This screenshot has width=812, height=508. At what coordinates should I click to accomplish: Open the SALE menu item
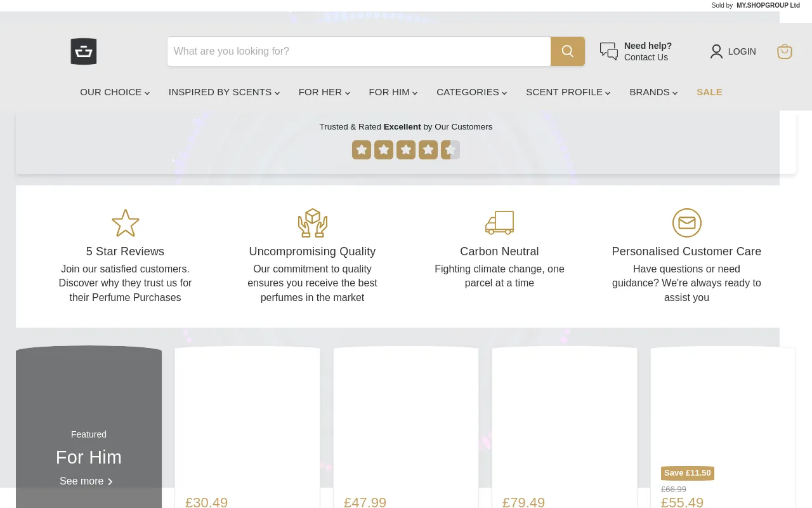pos(709,92)
